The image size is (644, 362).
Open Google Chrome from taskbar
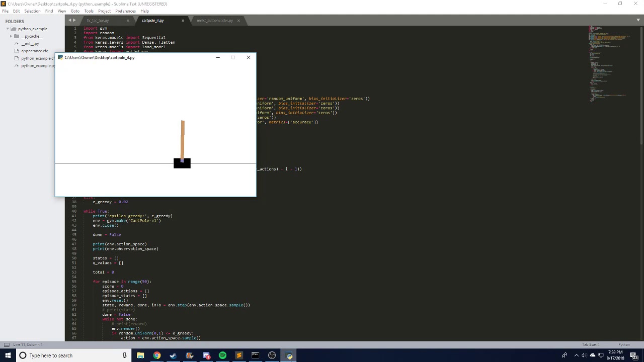157,355
